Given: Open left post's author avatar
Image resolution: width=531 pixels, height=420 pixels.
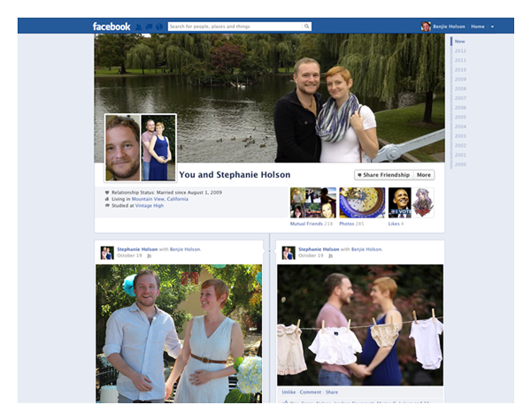Looking at the screenshot, I should pos(107,253).
